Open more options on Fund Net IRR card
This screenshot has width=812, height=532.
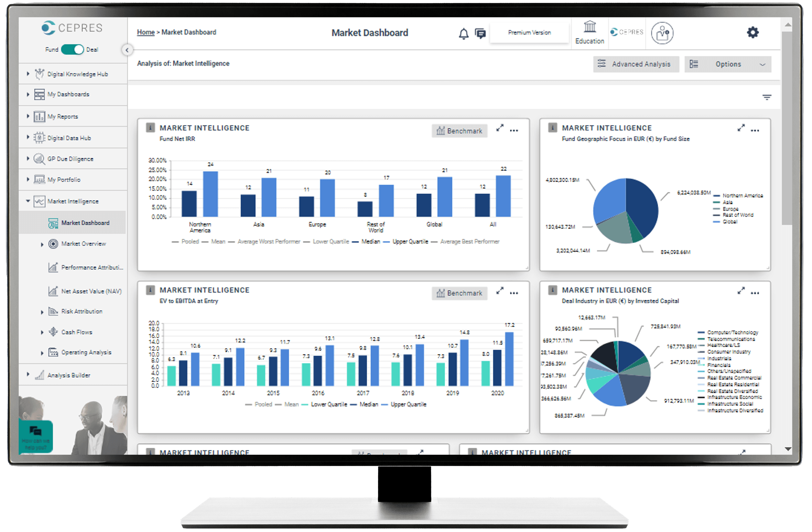click(514, 131)
